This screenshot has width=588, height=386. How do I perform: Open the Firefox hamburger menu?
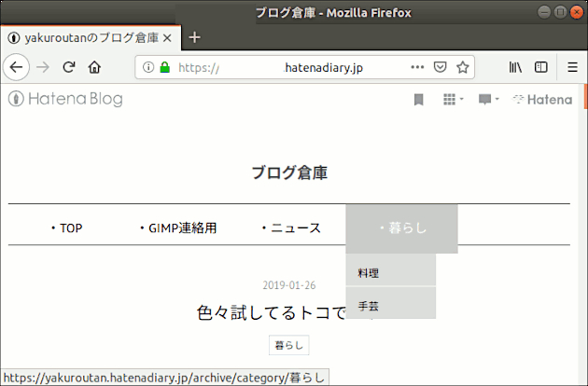click(x=572, y=67)
